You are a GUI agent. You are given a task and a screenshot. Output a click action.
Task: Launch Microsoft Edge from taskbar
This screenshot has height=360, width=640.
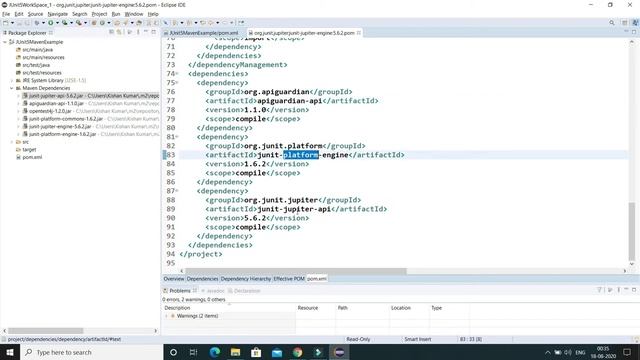coord(215,352)
